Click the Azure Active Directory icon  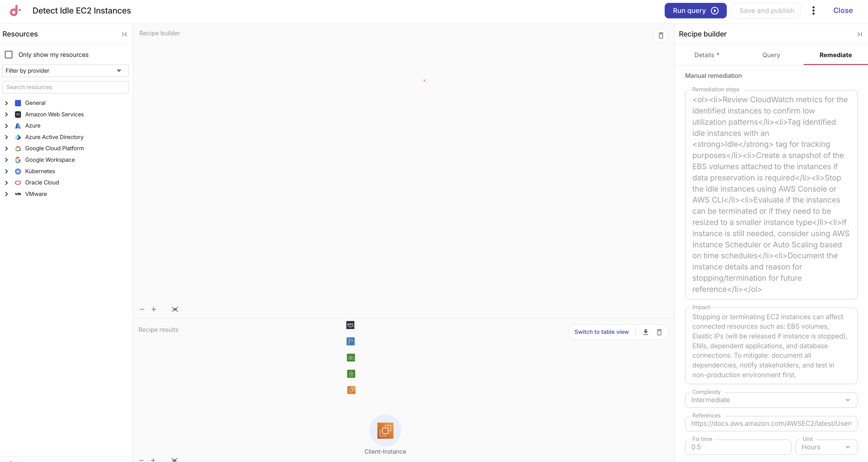18,137
